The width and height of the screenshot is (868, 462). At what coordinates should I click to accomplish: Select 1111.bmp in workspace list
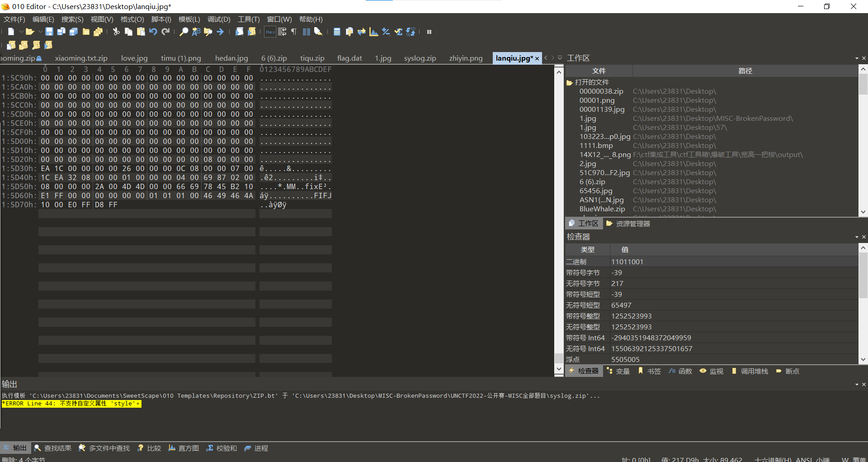pos(596,146)
